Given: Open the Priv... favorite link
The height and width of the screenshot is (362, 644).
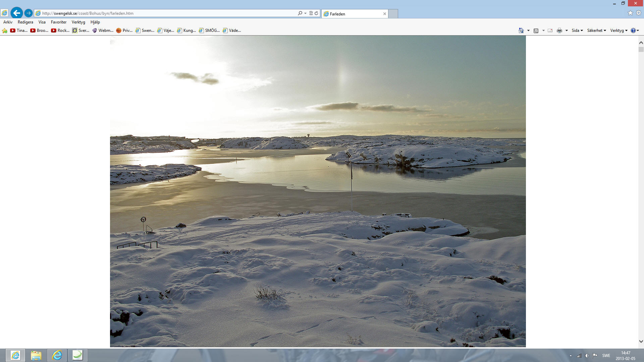Looking at the screenshot, I should pyautogui.click(x=124, y=31).
